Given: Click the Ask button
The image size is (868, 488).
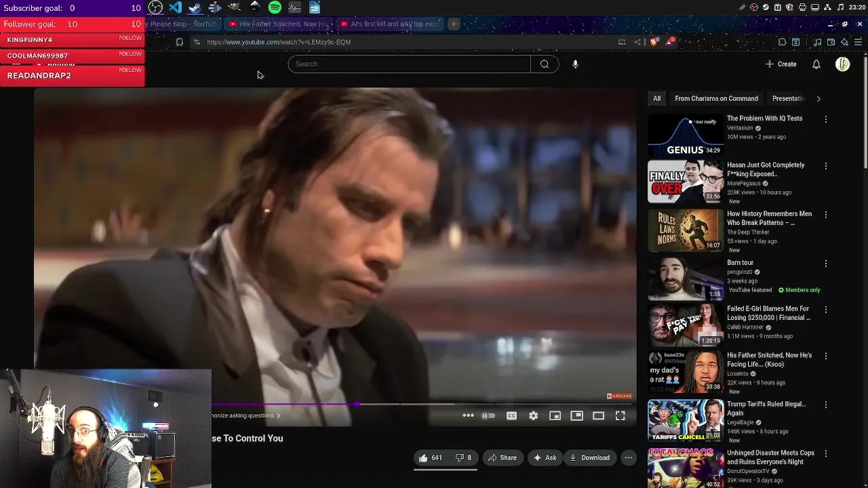Looking at the screenshot, I should pos(545,457).
